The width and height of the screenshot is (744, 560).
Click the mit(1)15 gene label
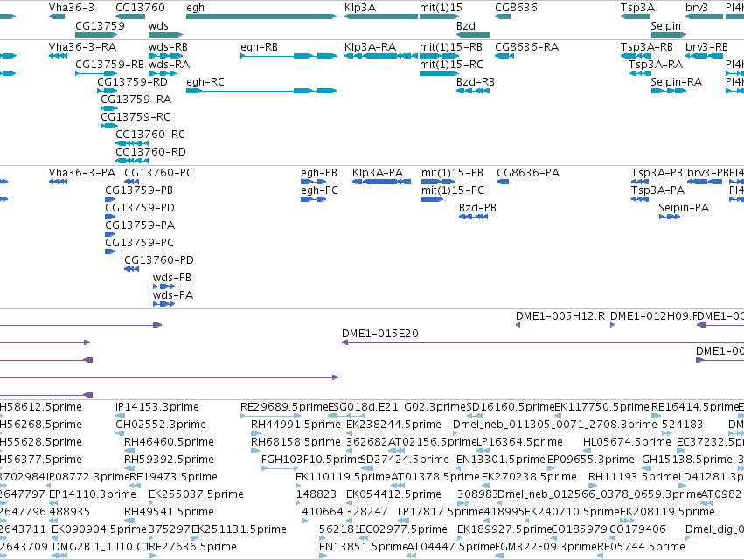[441, 8]
